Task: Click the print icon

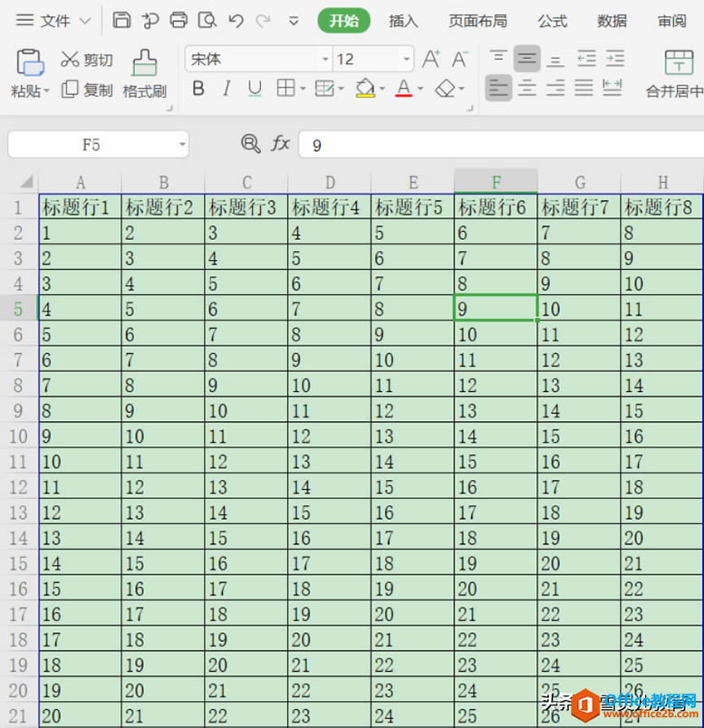Action: tap(178, 21)
